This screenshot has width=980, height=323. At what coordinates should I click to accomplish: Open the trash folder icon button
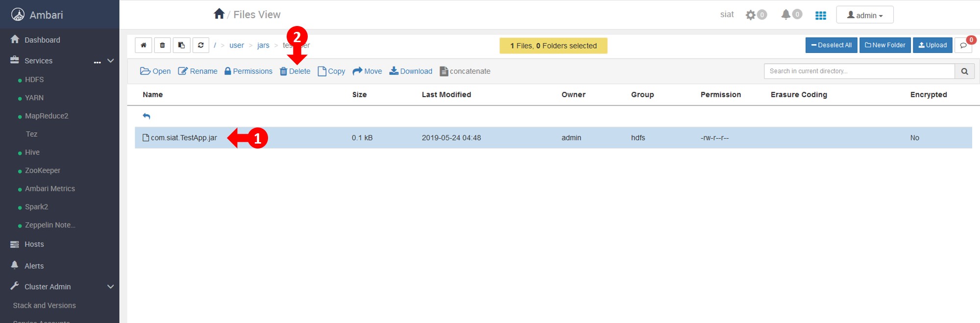point(163,45)
